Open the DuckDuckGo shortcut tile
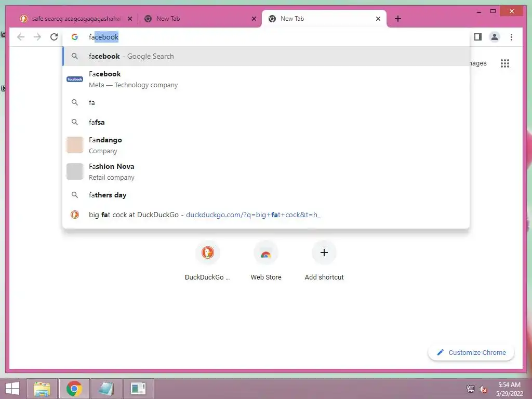532x399 pixels. pos(208,261)
